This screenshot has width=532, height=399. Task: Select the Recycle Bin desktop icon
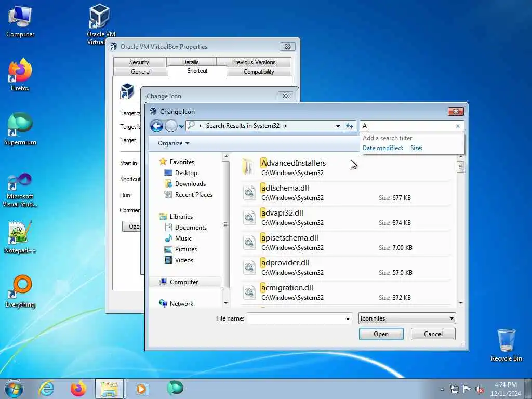pyautogui.click(x=506, y=345)
